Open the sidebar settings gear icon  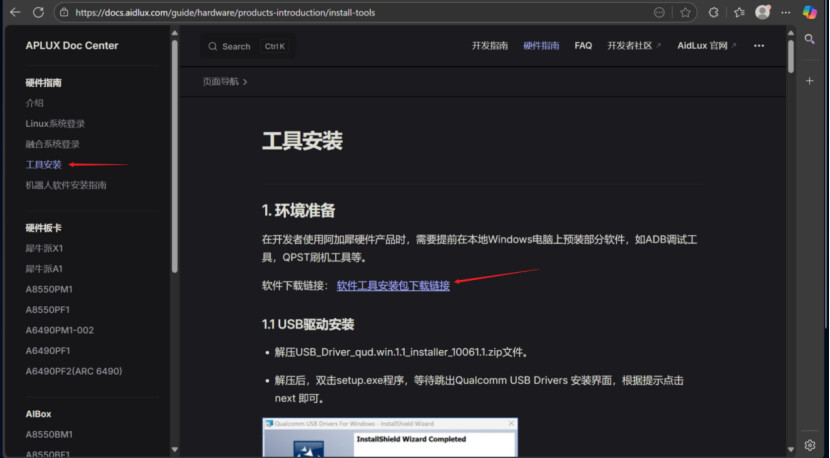click(x=810, y=445)
